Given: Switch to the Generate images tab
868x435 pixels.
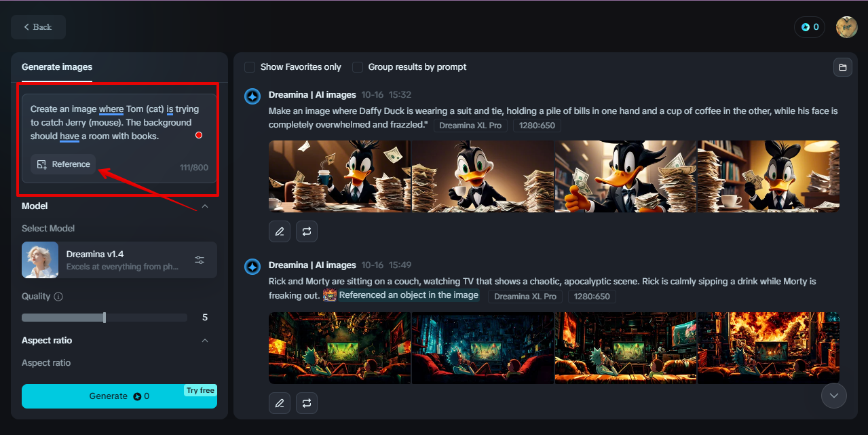Looking at the screenshot, I should (57, 67).
